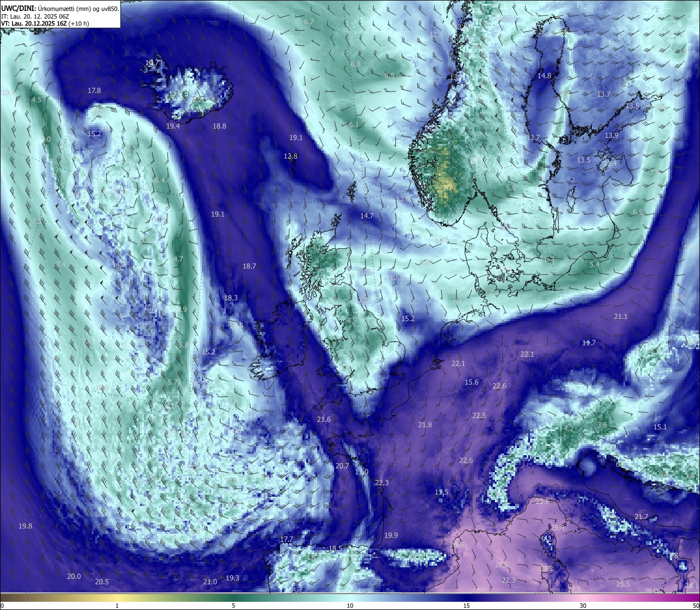Click the 21.7 value over the Balkans
Screen dimensions: 700x610
pyautogui.click(x=641, y=516)
